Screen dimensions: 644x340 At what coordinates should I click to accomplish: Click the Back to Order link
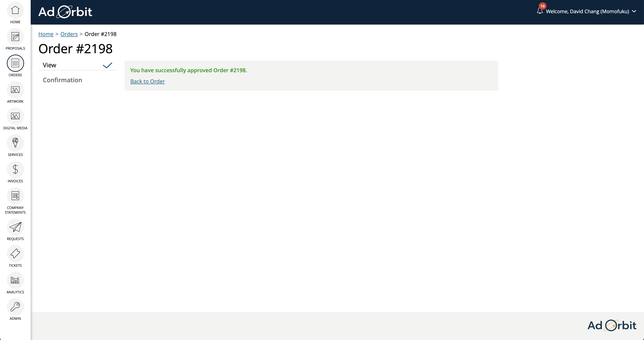click(x=148, y=81)
